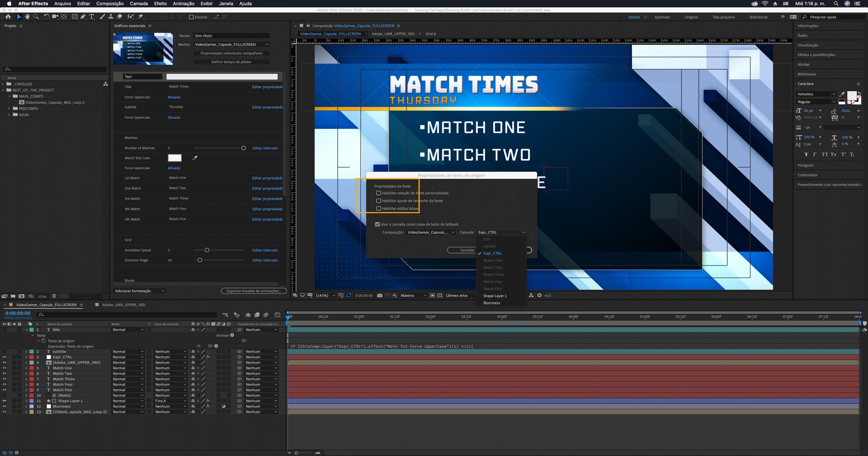Click 'Definir tempo de pôster' button
Image resolution: width=868 pixels, height=456 pixels.
[231, 62]
